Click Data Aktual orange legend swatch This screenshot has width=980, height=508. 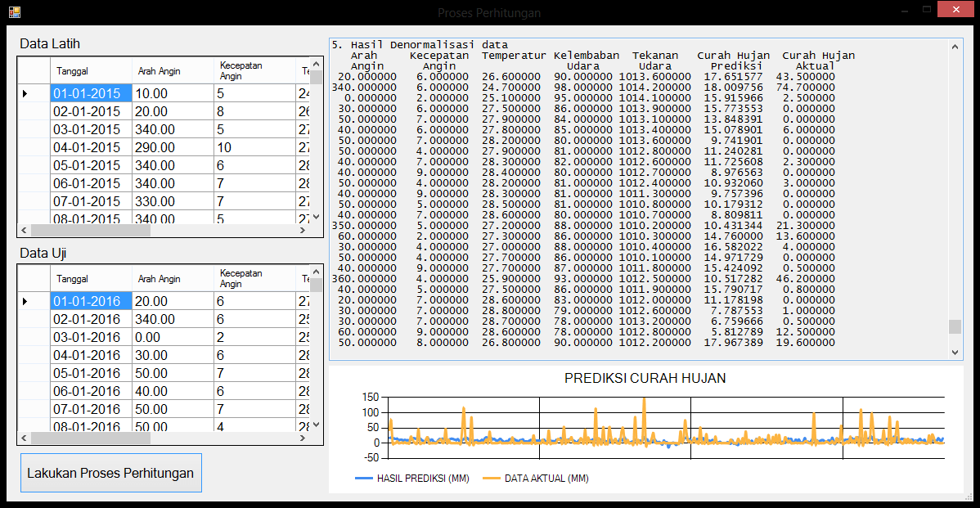coord(491,479)
